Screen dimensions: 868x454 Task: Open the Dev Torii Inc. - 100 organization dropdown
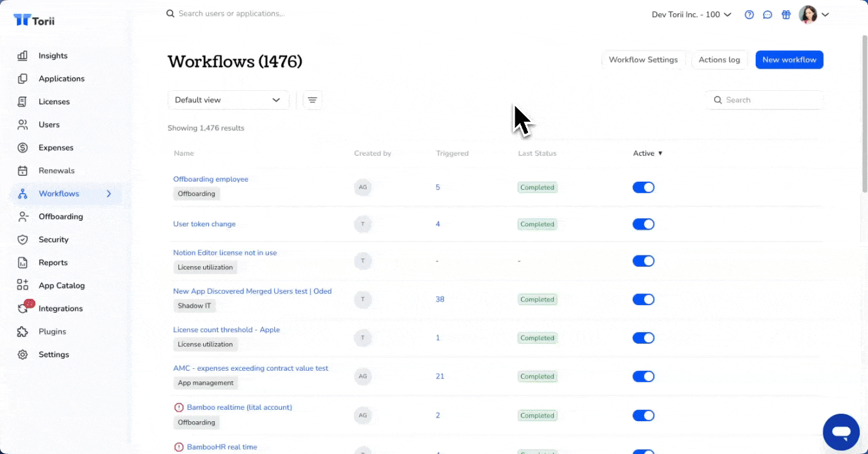coord(691,15)
